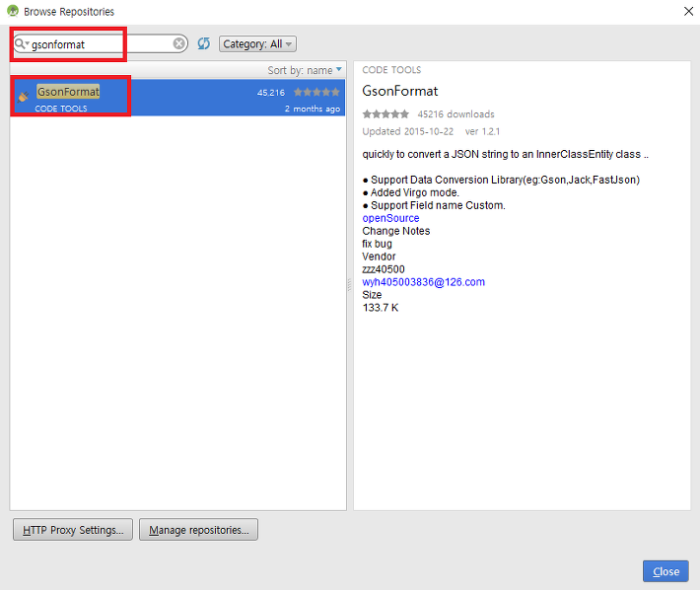Close the Browse Repositories window
Screen dimensions: 700x590
pos(688,11)
